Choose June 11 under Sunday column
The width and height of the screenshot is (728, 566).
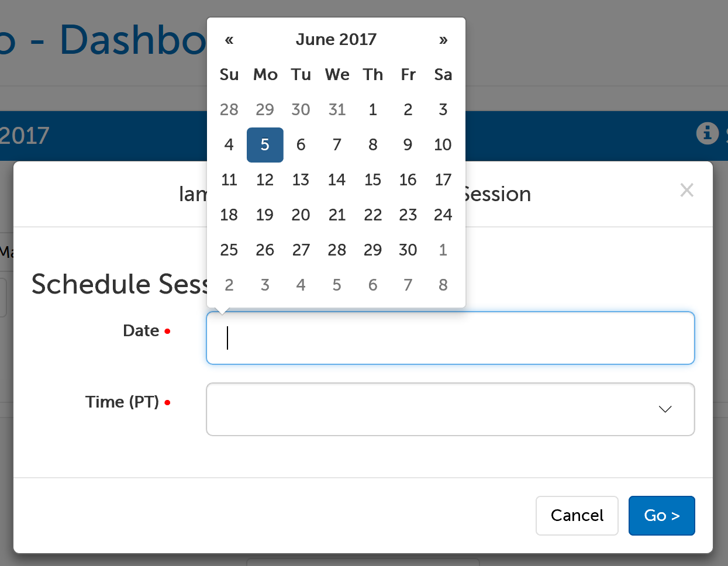pos(229,180)
